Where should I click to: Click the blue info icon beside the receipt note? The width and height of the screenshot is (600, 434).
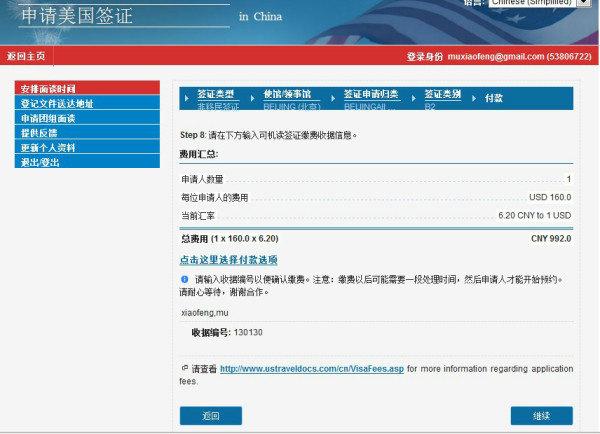pos(185,279)
